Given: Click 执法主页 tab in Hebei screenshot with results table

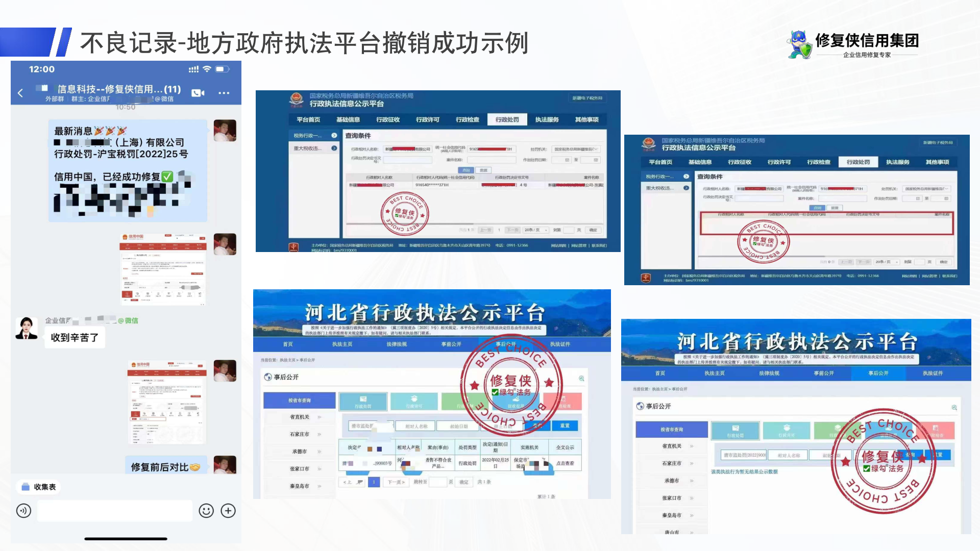Looking at the screenshot, I should (342, 344).
